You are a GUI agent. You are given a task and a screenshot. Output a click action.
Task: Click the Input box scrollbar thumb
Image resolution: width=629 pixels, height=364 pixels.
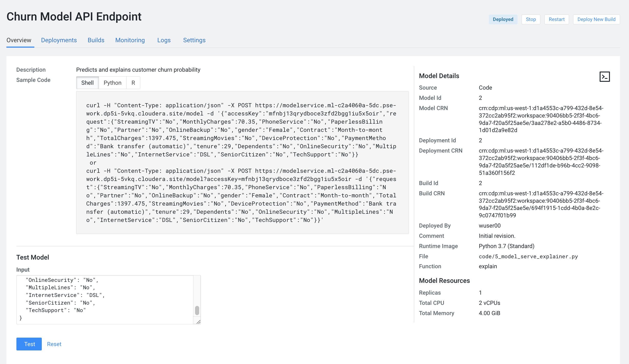click(197, 310)
